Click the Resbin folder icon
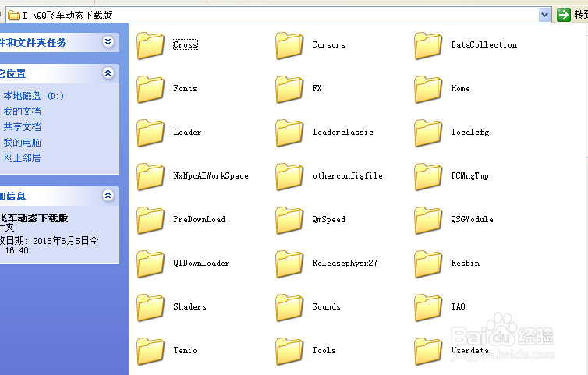The image size is (588, 375). 428,264
